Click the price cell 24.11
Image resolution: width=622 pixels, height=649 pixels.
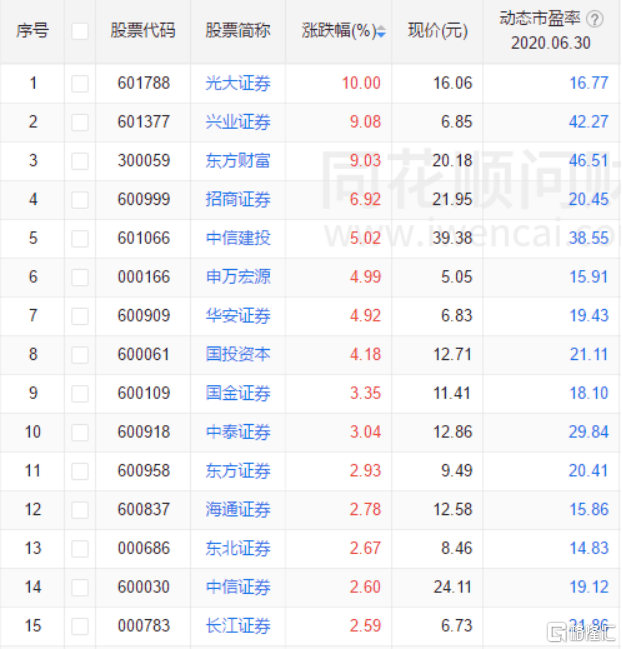pyautogui.click(x=452, y=587)
